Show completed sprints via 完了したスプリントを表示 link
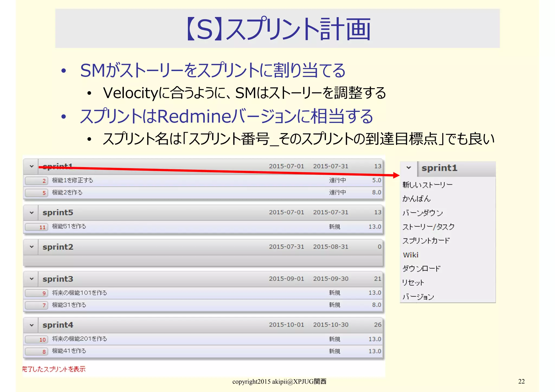 tap(54, 369)
